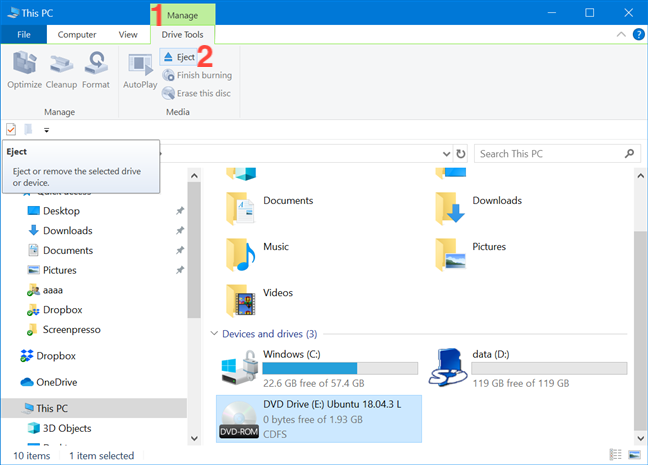Click the main pane scroll down arrow
Viewport: 648px width, 465px height.
point(640,438)
